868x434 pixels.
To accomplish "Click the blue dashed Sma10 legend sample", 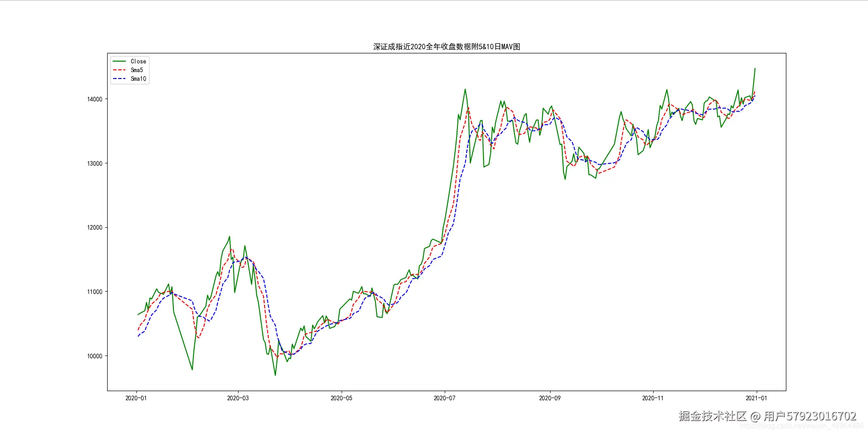I will tap(119, 78).
